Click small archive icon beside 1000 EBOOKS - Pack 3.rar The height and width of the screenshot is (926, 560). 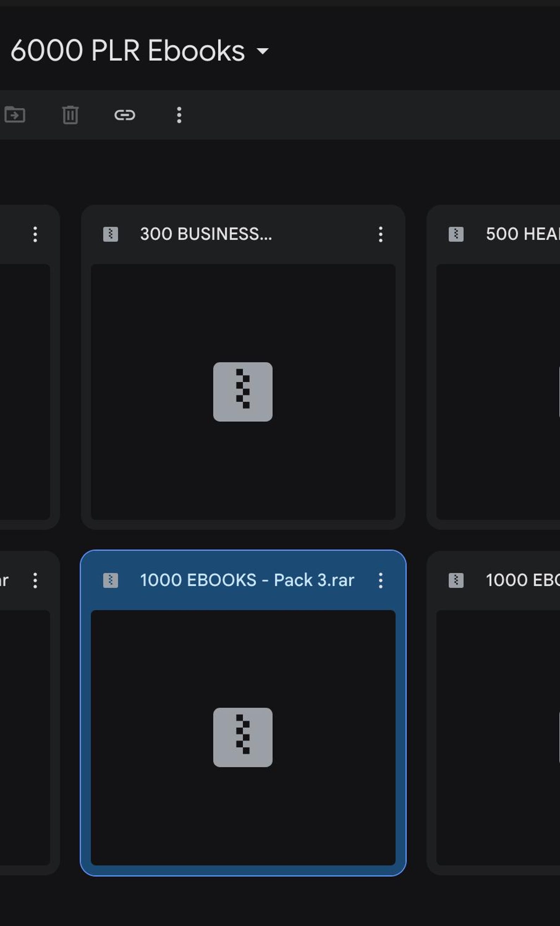pyautogui.click(x=110, y=580)
